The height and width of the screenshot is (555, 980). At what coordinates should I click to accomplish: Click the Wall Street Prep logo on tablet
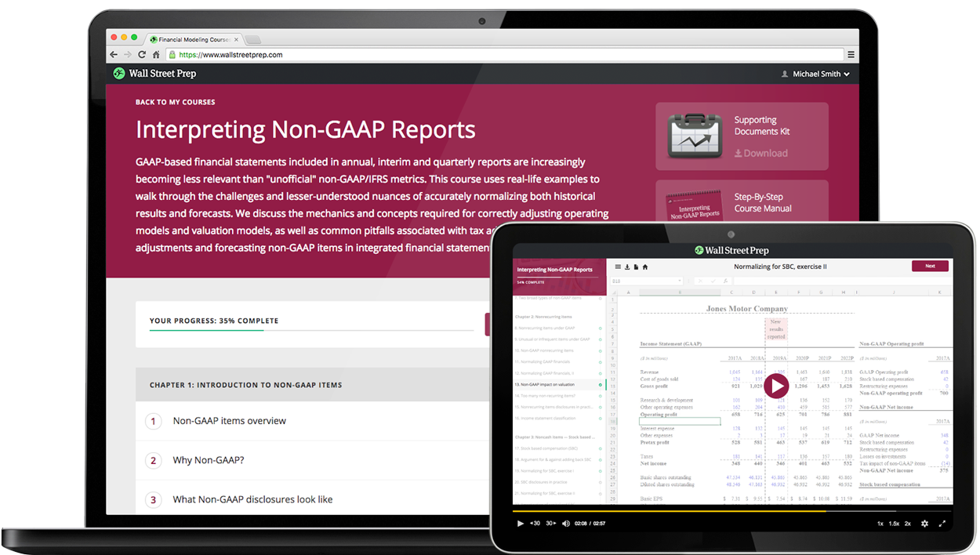[732, 250]
